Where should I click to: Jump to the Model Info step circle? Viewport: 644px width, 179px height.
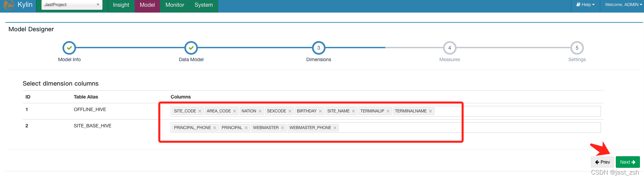(x=69, y=48)
